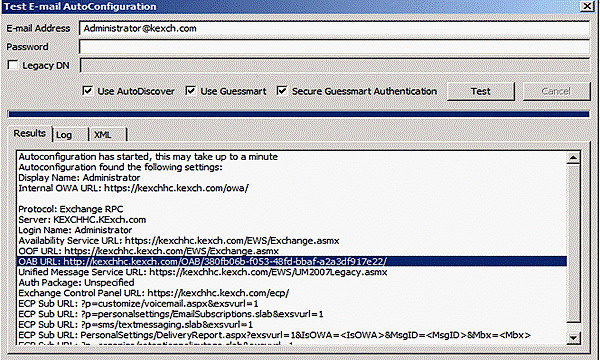Screen dimensions: 600x360
Task: Select the Protocol: Exchange RPC line
Action: pos(71,209)
